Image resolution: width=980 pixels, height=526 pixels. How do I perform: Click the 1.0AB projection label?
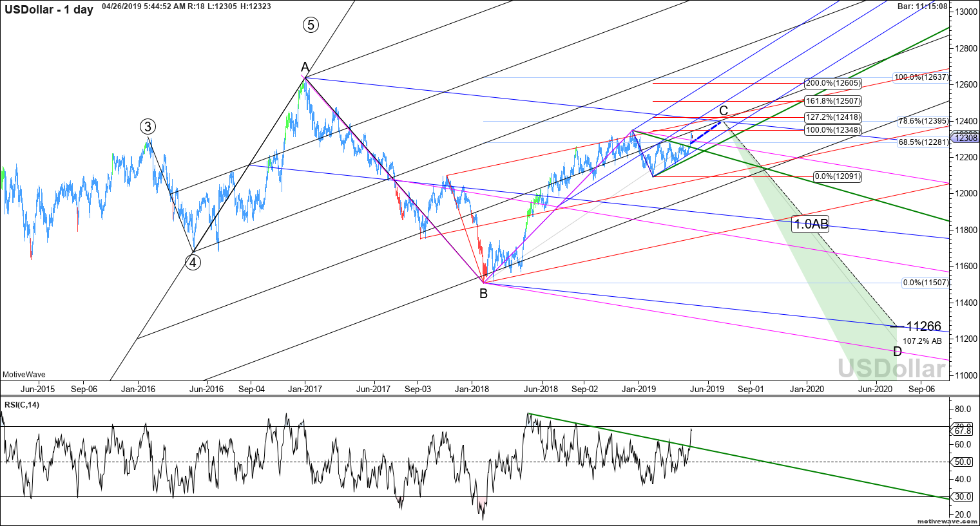click(x=811, y=224)
